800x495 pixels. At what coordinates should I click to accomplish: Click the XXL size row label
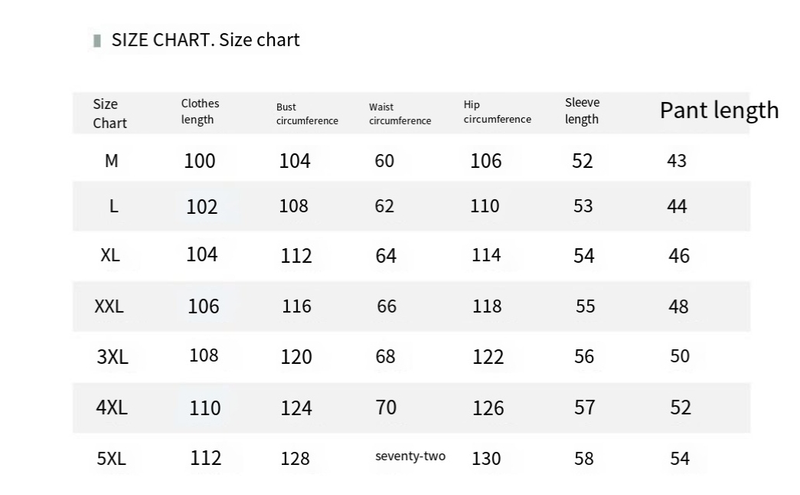pos(109,306)
